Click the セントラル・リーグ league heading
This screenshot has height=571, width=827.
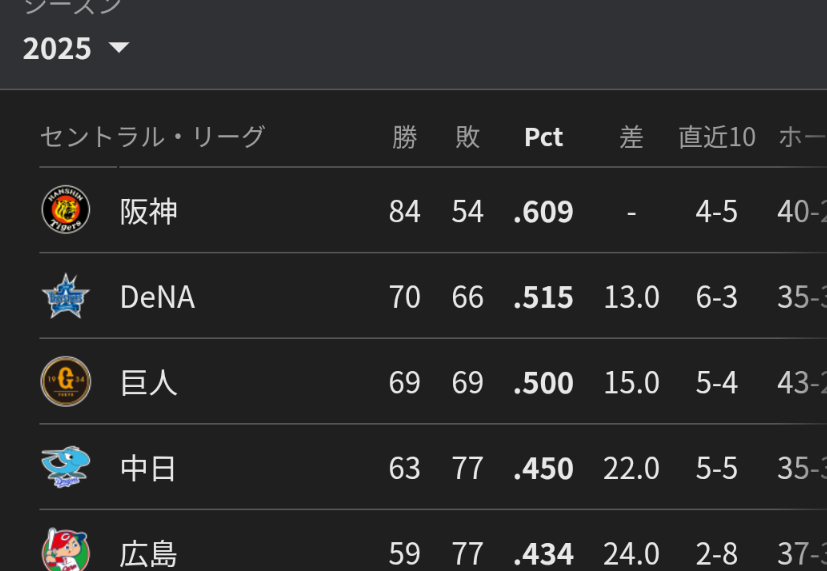[152, 137]
